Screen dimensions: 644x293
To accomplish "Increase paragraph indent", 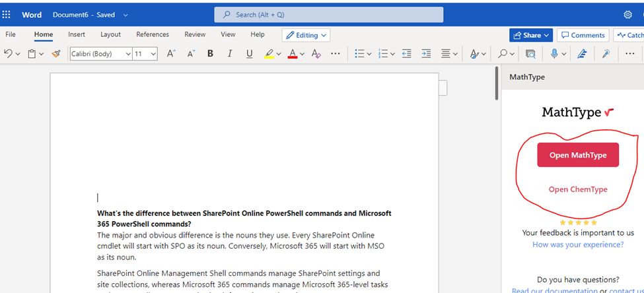I will [x=426, y=53].
